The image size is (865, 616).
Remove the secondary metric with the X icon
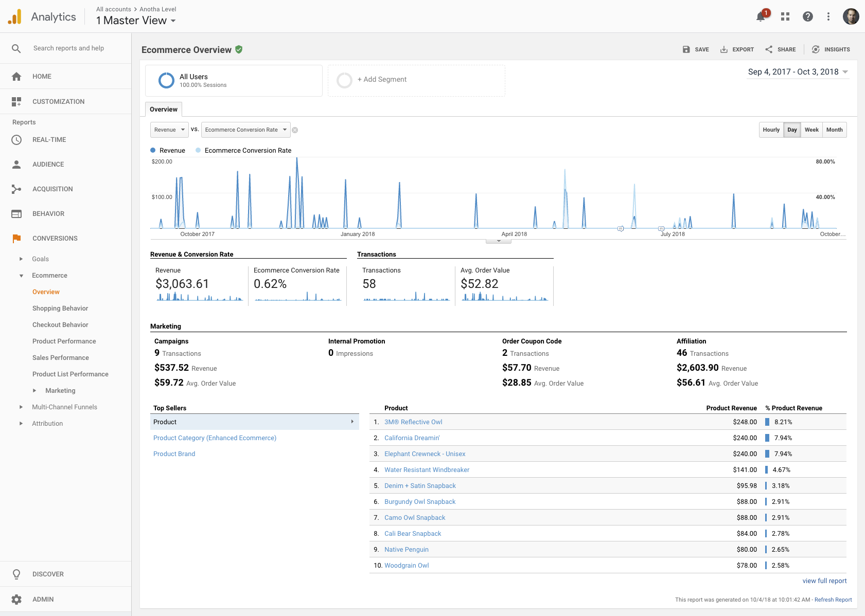click(295, 130)
